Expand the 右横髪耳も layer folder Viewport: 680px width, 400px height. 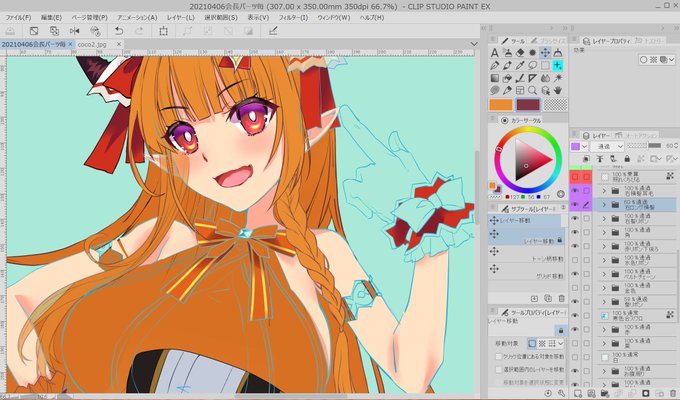(604, 191)
